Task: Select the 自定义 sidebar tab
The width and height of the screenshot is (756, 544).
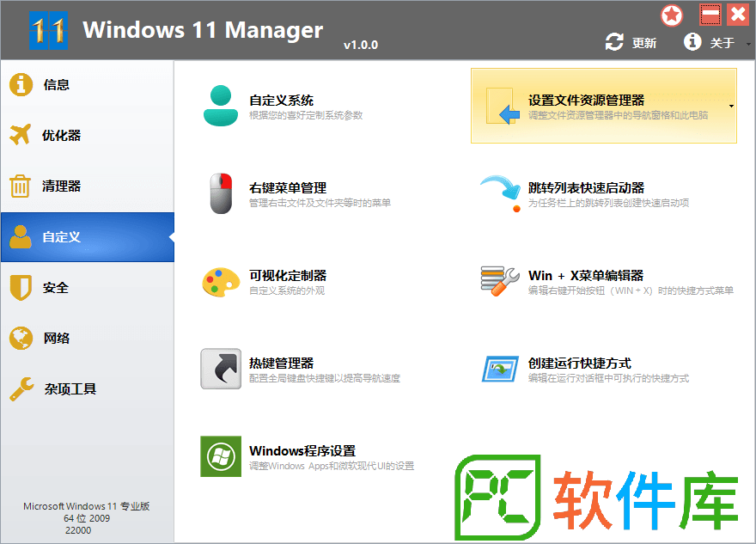Action: 88,237
